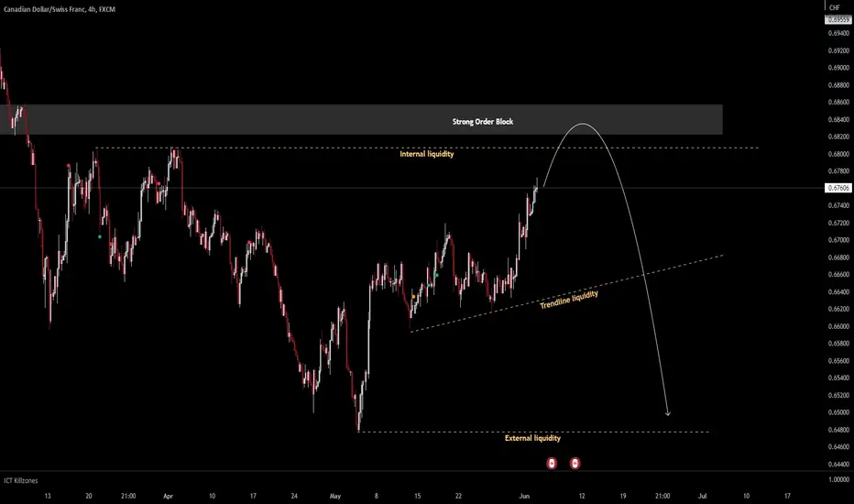Click the 0.65600 price axis label
Viewport: 854px width, 504px height.
pos(838,361)
